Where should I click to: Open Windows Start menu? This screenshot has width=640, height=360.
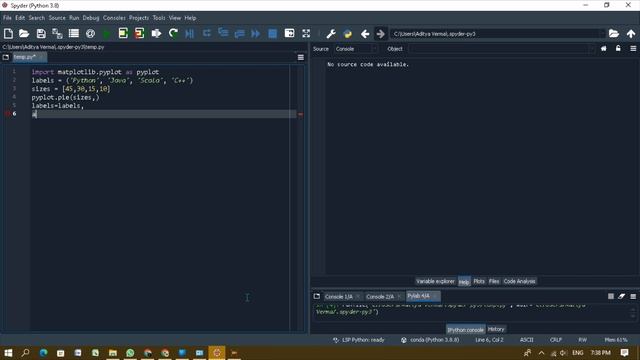(x=8, y=353)
